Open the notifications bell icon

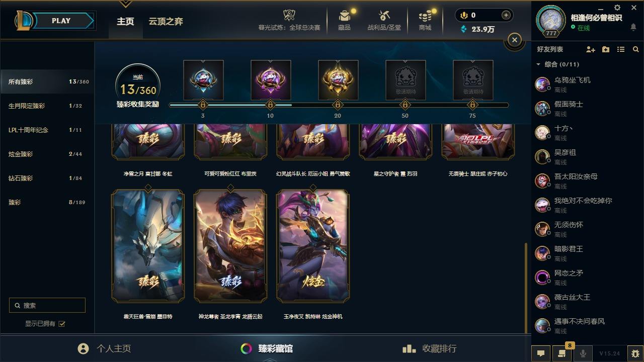pos(633,28)
